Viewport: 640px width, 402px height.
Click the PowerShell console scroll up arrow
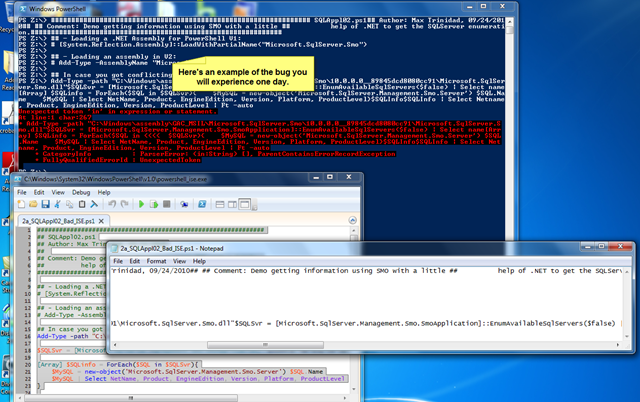[x=509, y=21]
